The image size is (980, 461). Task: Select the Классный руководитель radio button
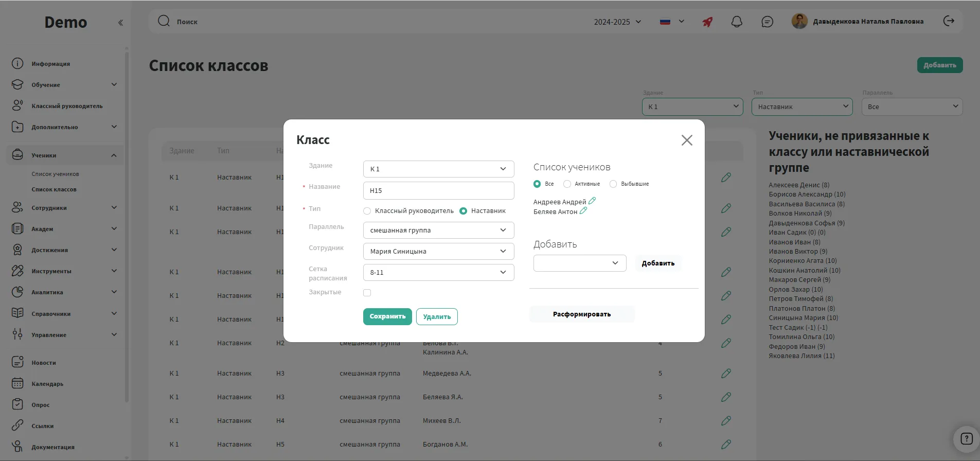coord(367,211)
